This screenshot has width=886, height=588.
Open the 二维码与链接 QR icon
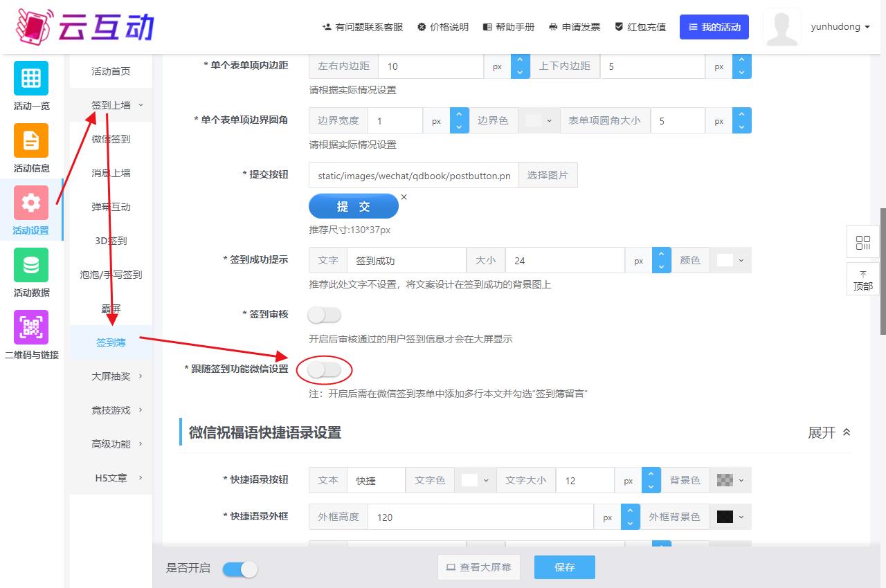(x=31, y=327)
